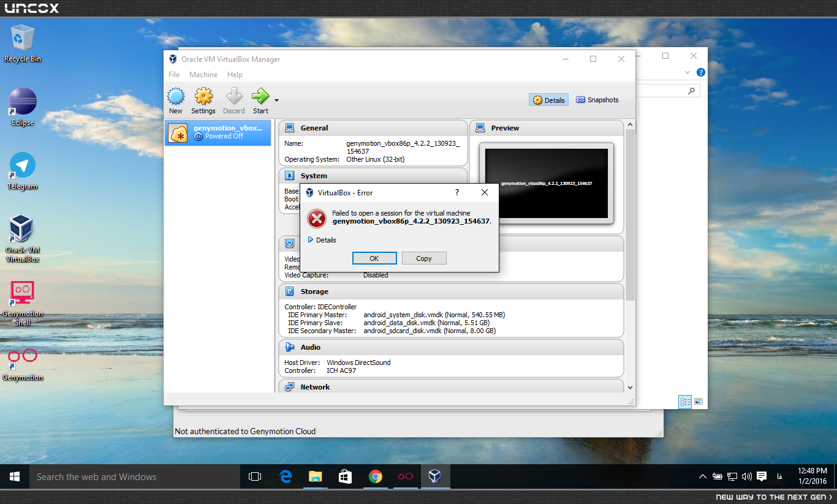Confirm the error dialog with OK
Image resolution: width=837 pixels, height=504 pixels.
click(374, 258)
